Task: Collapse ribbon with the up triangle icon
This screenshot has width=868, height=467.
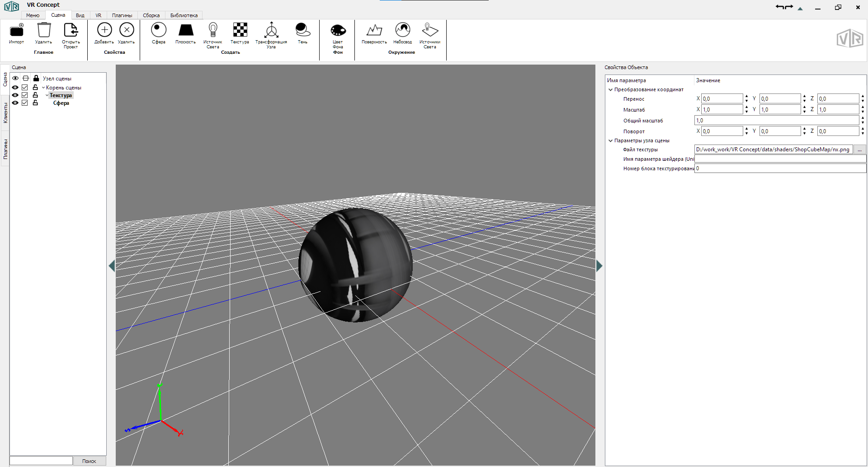Action: point(800,9)
